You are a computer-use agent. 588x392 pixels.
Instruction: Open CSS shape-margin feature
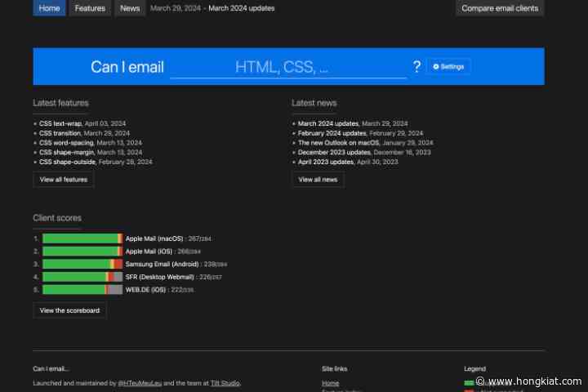[x=67, y=152]
